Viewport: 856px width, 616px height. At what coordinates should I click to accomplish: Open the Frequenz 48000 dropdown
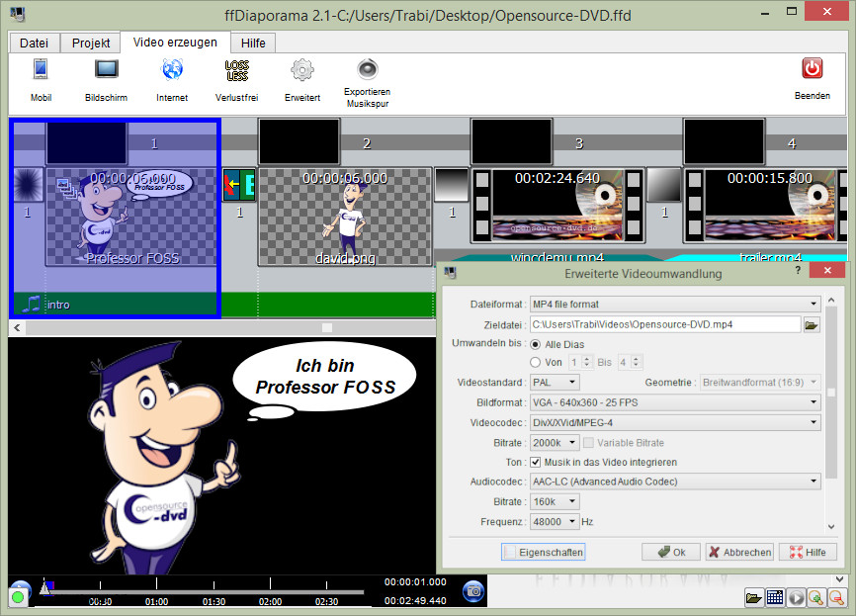[x=555, y=522]
